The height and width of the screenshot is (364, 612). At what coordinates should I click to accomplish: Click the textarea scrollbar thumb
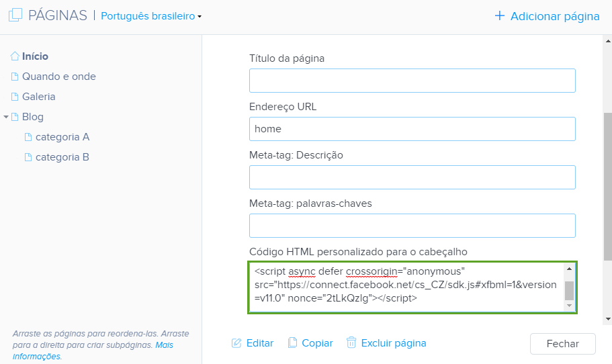point(569,290)
